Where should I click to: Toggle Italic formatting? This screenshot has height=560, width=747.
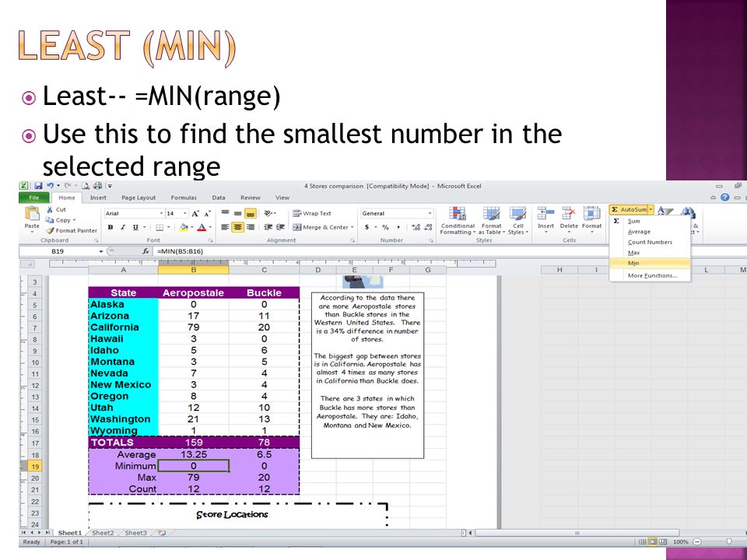coord(123,228)
